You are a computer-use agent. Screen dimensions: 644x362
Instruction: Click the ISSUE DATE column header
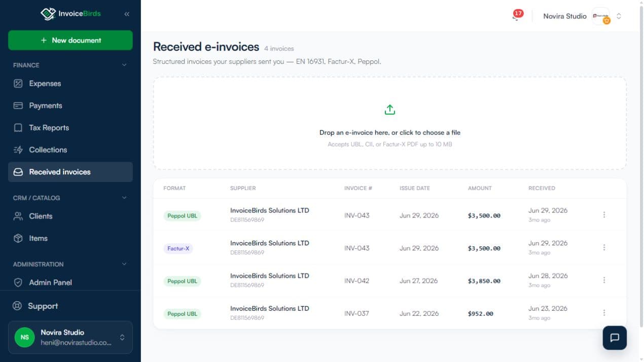tap(414, 188)
